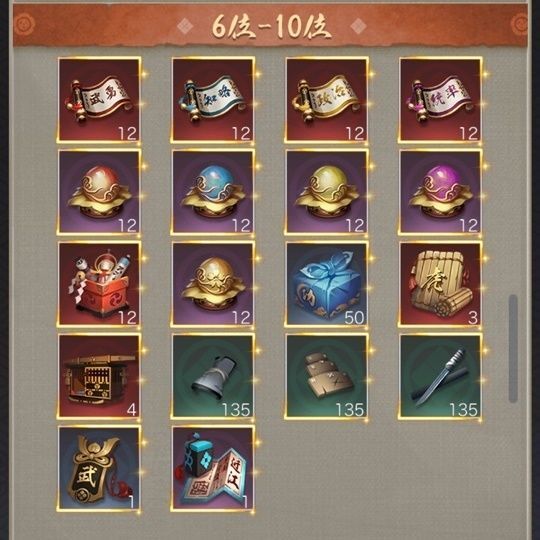Select the golden orb reward item

(213, 284)
